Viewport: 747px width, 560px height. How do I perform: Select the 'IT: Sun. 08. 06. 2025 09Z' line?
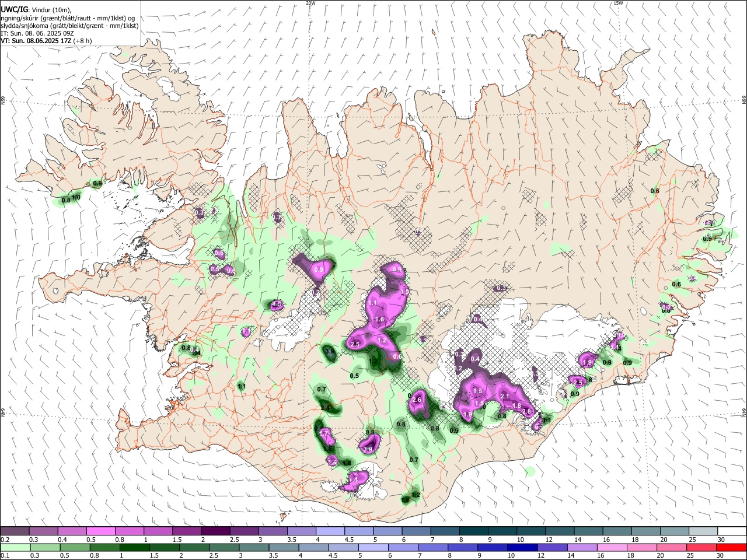point(37,33)
